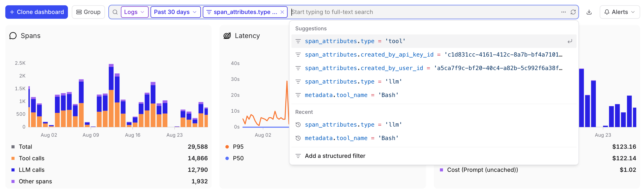The width and height of the screenshot is (644, 193).
Task: Click the Total value 29,588
Action: tap(197, 147)
